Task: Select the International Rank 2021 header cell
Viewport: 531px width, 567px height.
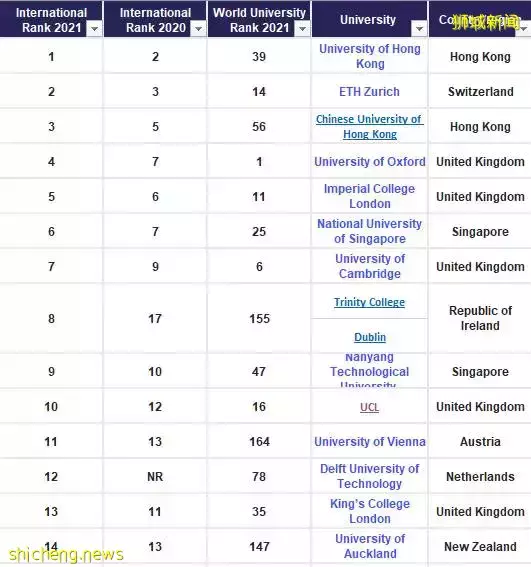Action: [51, 19]
